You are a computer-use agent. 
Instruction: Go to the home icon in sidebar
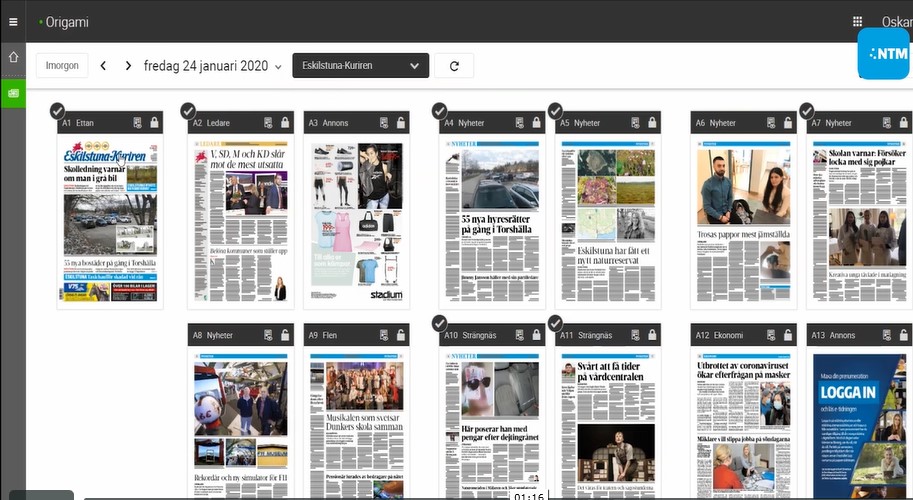click(13, 57)
